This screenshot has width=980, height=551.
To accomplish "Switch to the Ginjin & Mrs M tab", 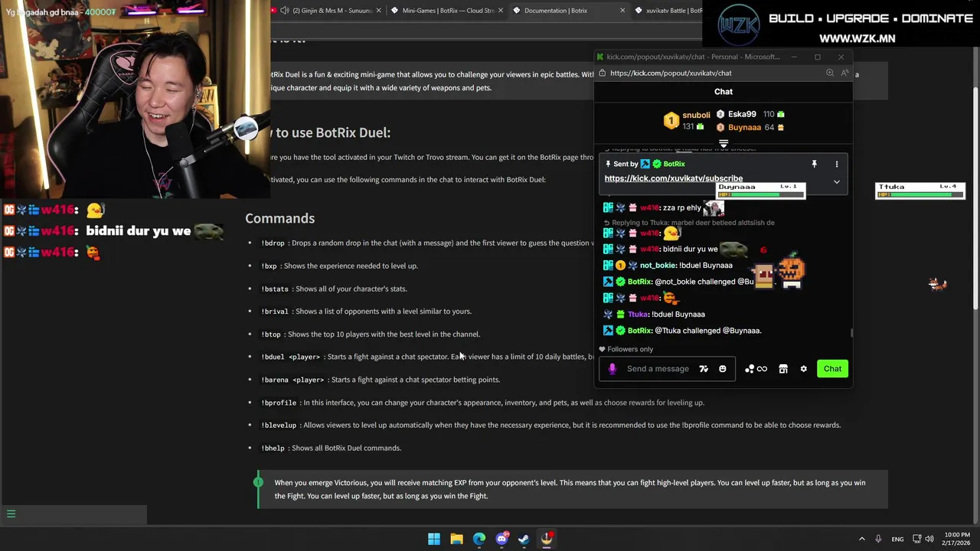I will coord(325,11).
